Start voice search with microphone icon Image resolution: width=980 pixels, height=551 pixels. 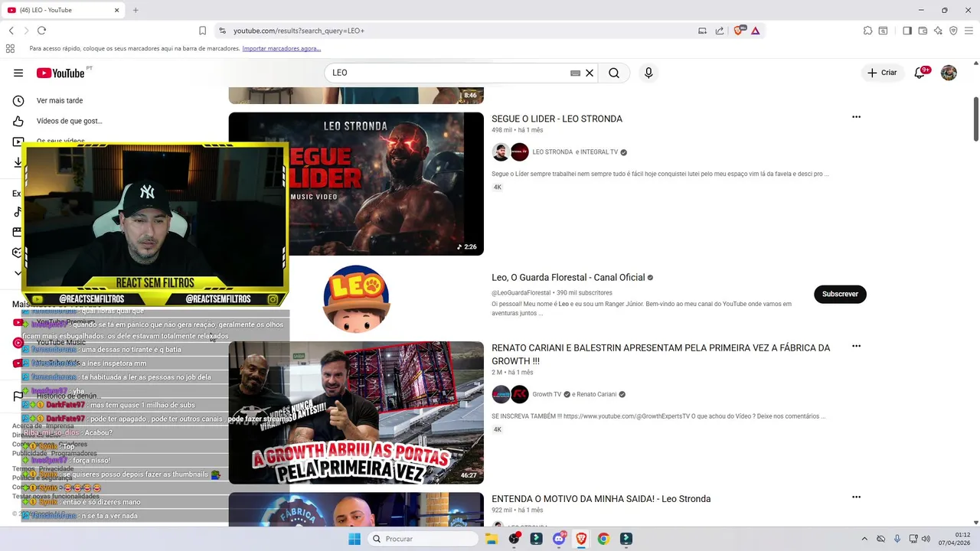pos(648,73)
